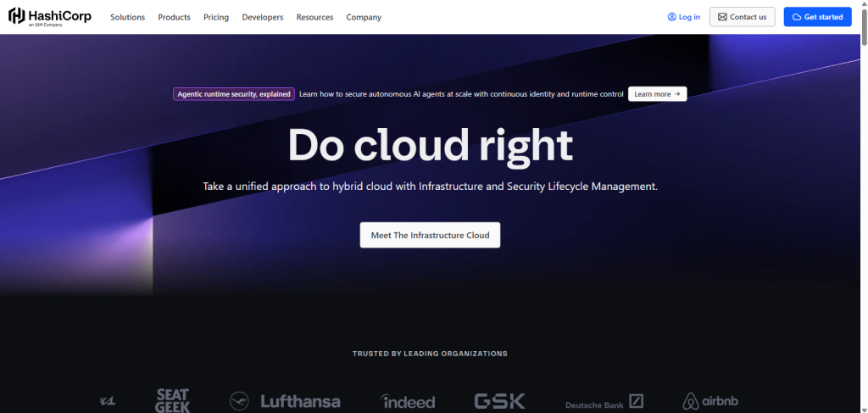Click the Airbnb logo
Screen dimensions: 868x413
tap(710, 401)
